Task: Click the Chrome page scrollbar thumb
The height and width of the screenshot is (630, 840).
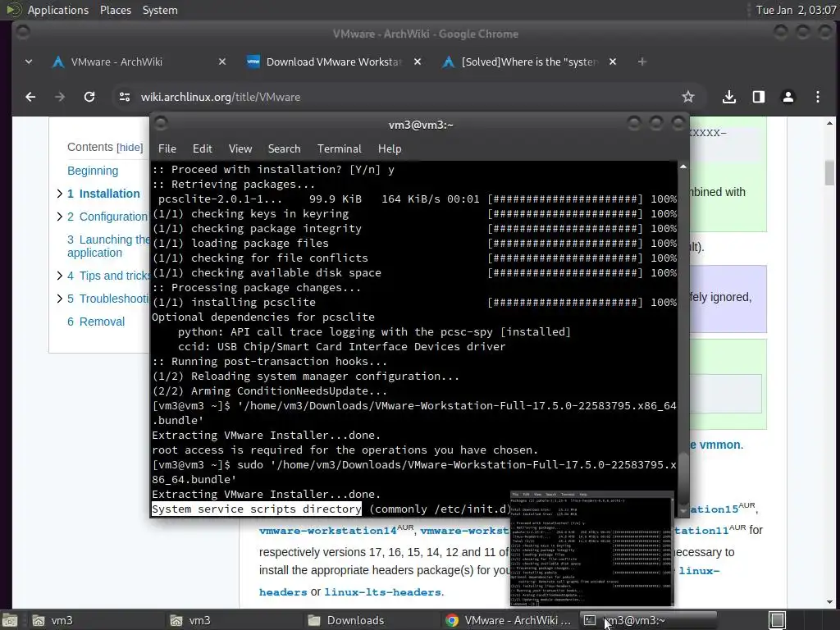Action: click(x=829, y=172)
